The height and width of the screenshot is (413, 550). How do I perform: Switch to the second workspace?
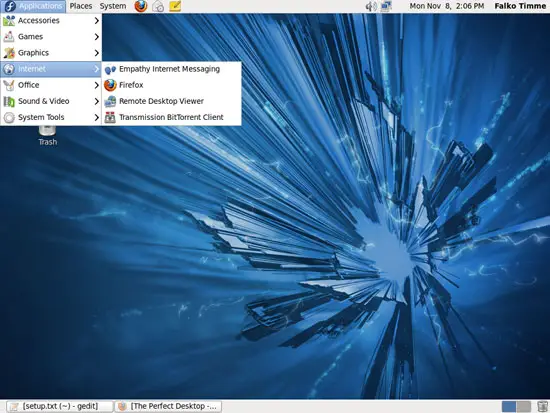tap(524, 407)
